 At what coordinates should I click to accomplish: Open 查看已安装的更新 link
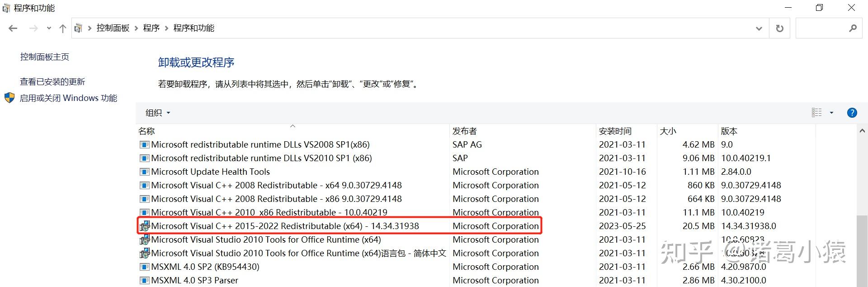(x=52, y=82)
